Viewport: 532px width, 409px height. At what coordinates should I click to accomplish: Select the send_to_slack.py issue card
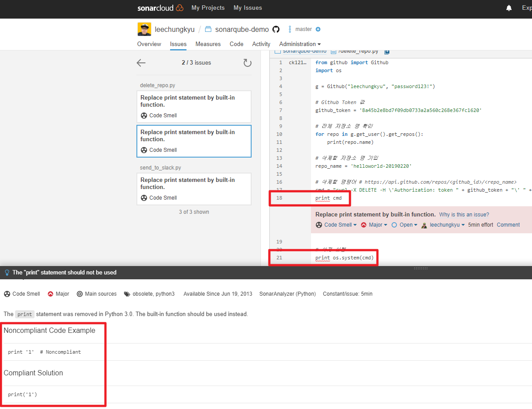194,189
